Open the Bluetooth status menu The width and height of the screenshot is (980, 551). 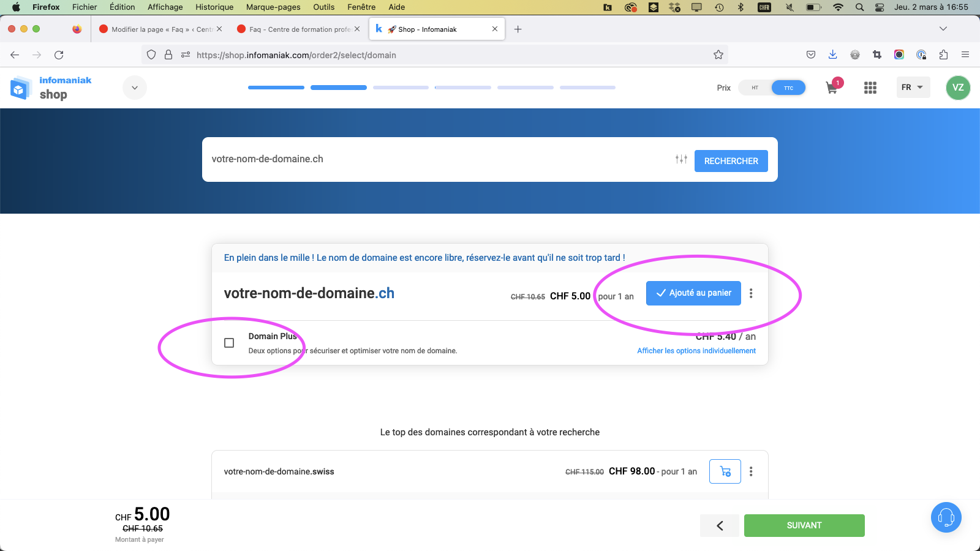pyautogui.click(x=741, y=7)
